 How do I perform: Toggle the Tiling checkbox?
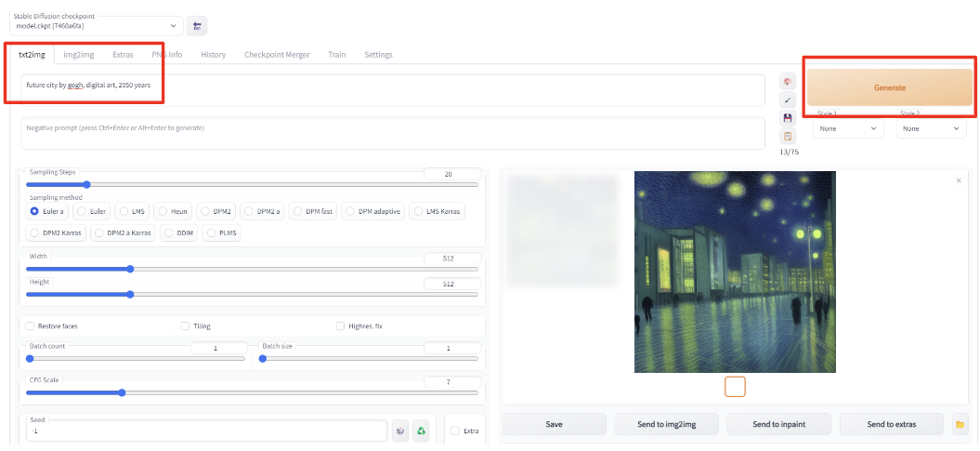click(x=185, y=325)
